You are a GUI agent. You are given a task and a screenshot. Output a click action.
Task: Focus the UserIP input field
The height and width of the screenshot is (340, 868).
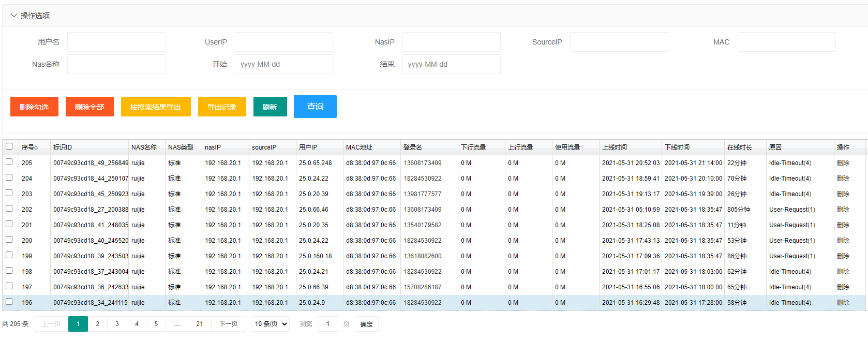point(284,42)
